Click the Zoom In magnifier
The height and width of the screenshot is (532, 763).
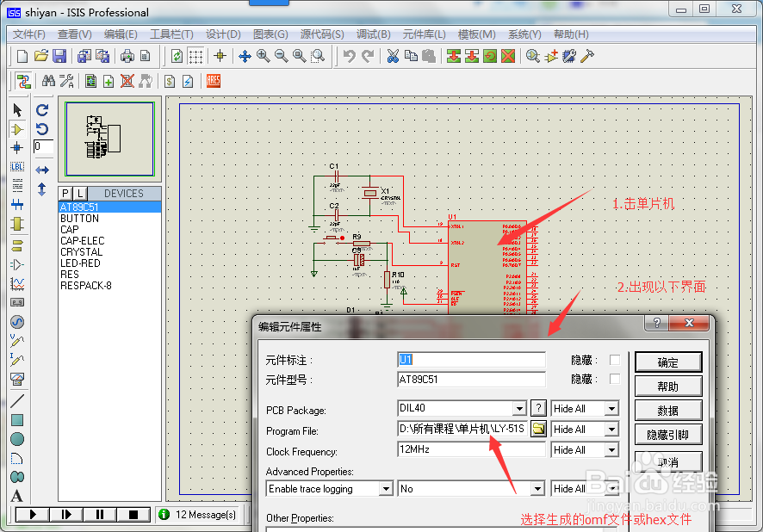coord(264,56)
